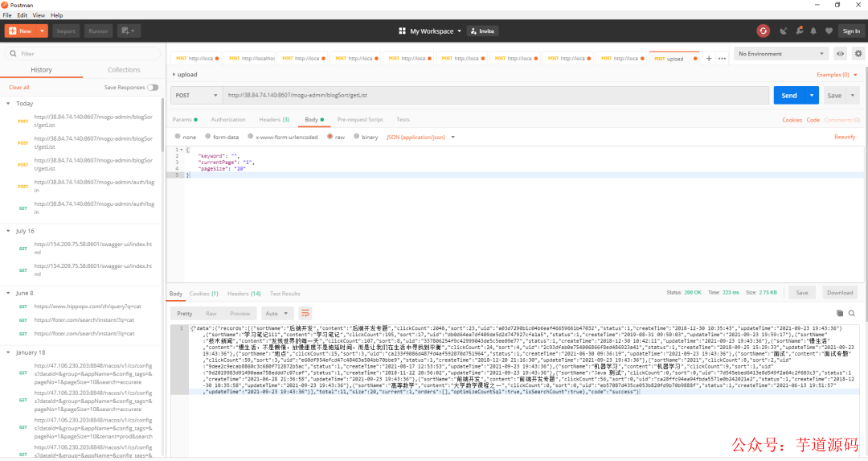Open the Authorization request tab
868x461 pixels.
[x=228, y=120]
